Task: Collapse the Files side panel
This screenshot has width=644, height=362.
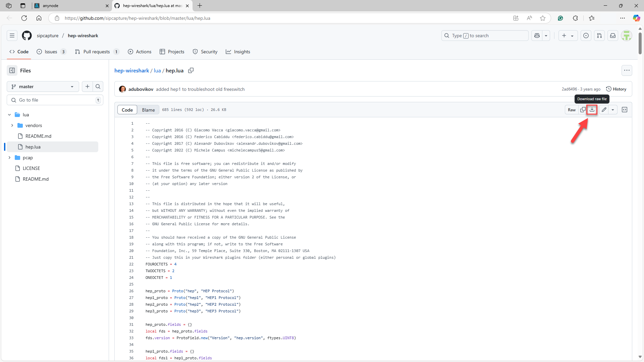Action: (x=12, y=70)
